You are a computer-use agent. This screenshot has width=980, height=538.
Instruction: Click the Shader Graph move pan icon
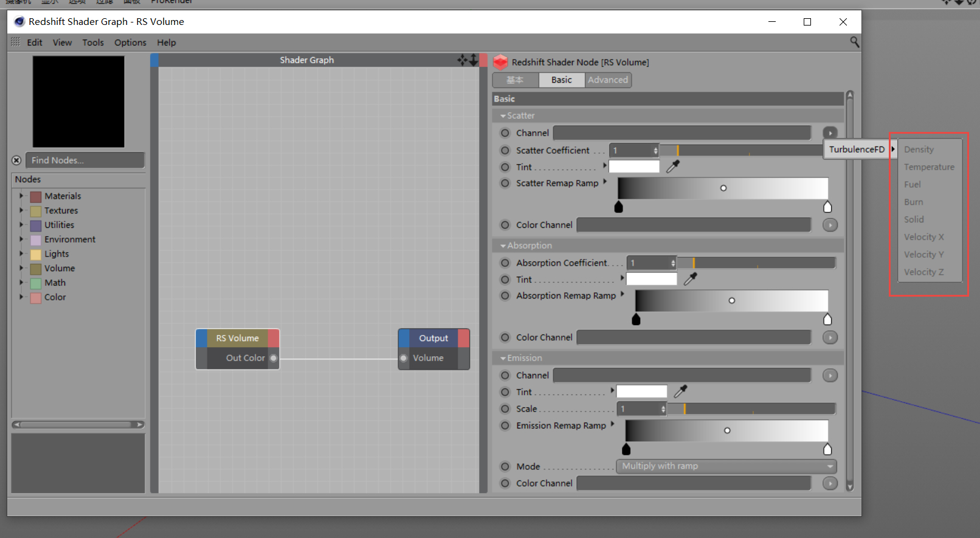click(x=463, y=60)
